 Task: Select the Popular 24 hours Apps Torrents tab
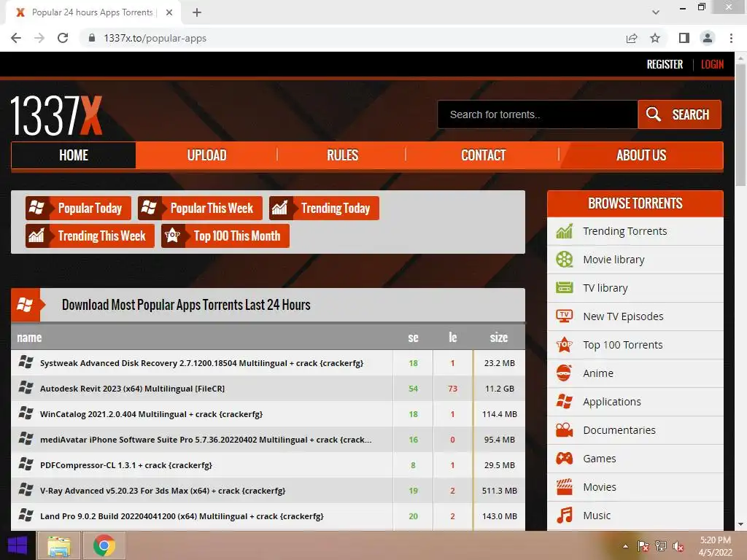click(x=93, y=12)
